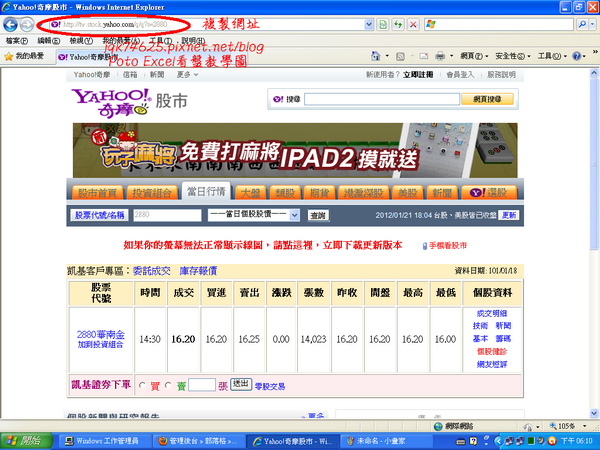
Task: Click the vertical scrollbar thumb
Action: (593, 164)
